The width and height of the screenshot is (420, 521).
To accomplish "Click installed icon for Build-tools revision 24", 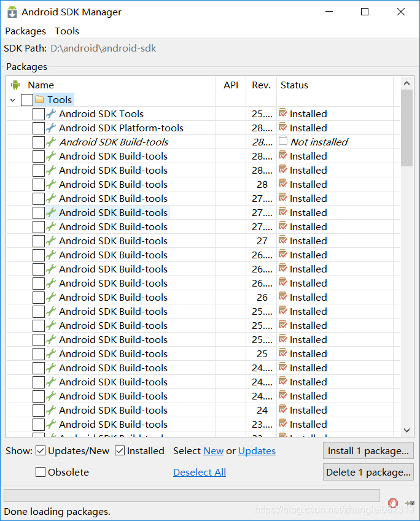I will point(282,409).
